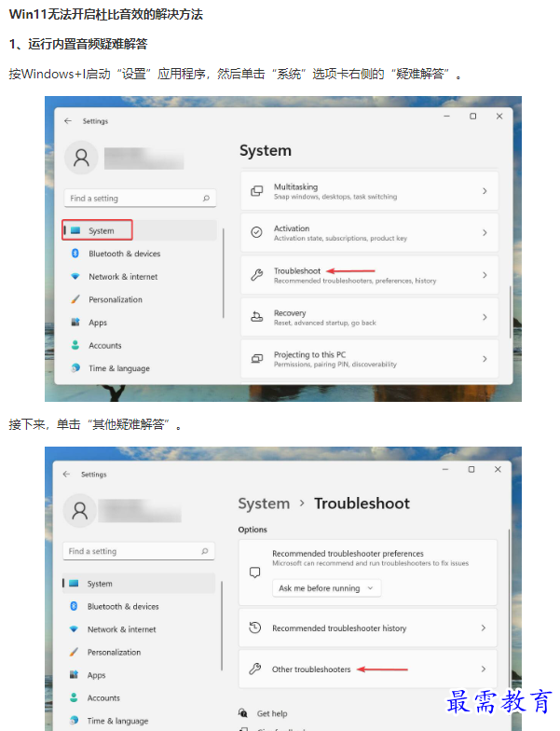Click Multitasking entry title
560x731 pixels.
(x=296, y=186)
